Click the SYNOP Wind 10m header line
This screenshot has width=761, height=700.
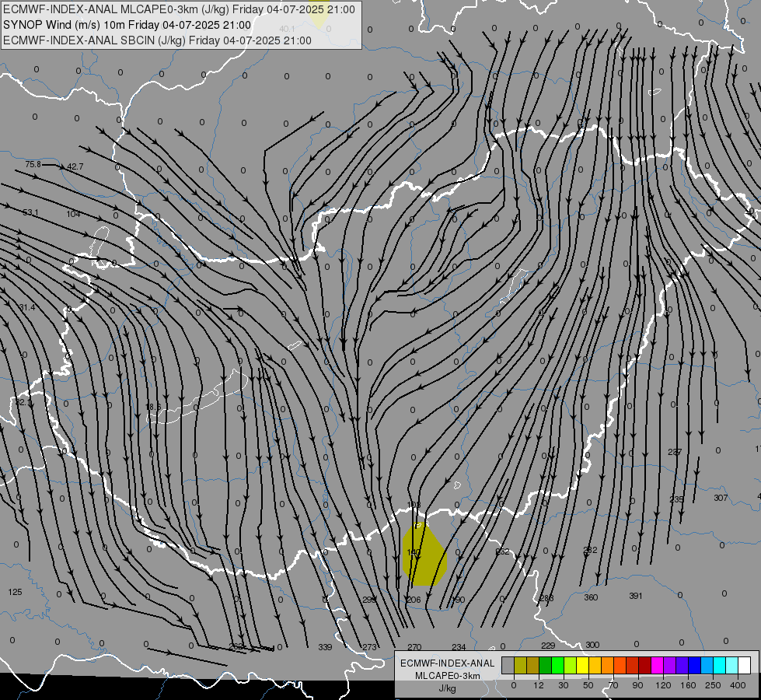[127, 25]
